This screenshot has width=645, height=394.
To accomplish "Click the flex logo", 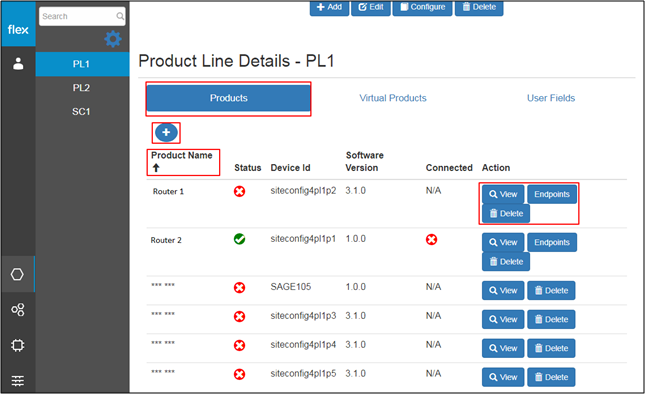I will coord(18,30).
